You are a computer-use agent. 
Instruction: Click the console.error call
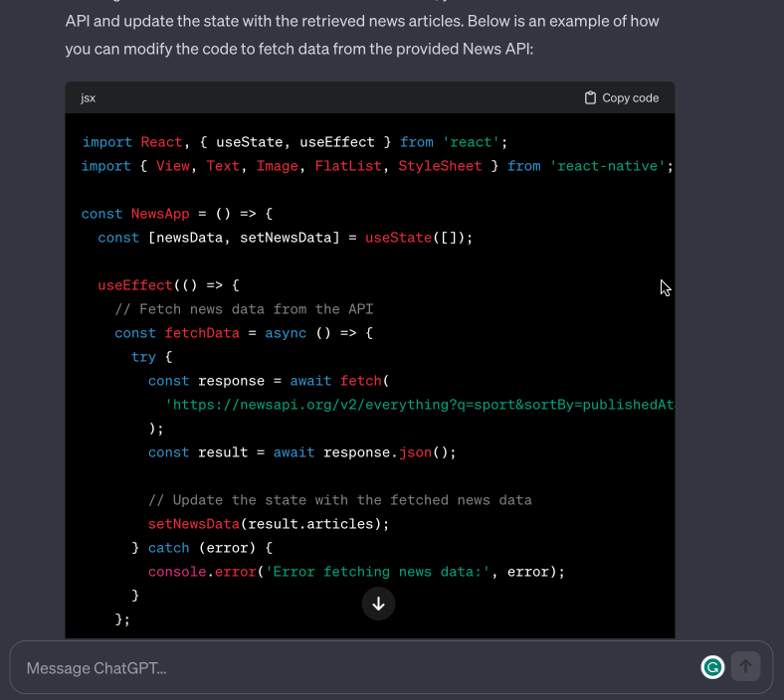(x=202, y=572)
